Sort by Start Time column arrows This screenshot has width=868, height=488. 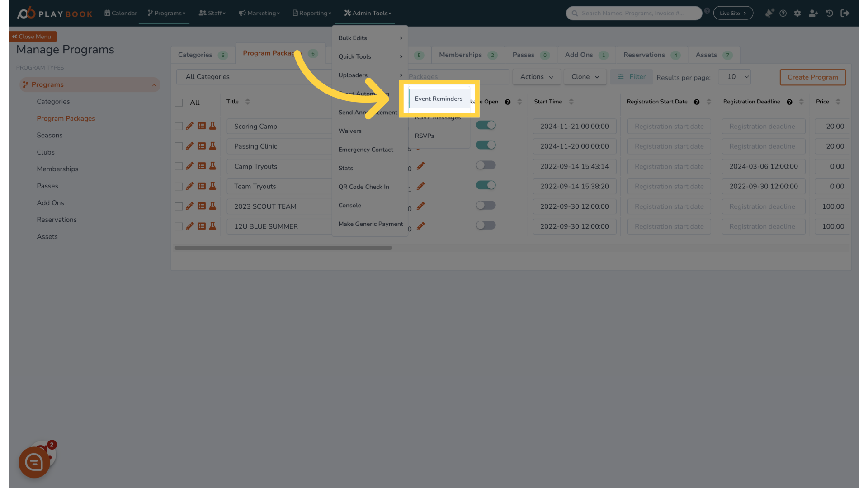click(x=571, y=102)
